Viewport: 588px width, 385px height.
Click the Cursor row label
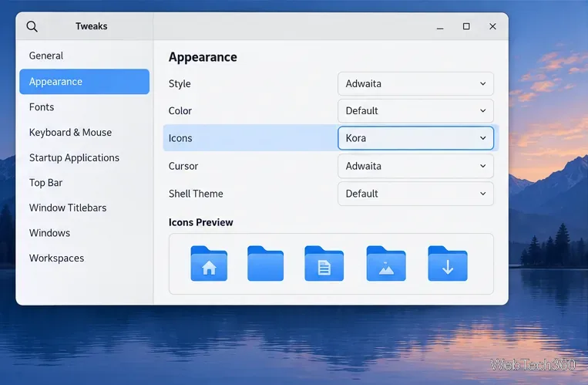183,166
